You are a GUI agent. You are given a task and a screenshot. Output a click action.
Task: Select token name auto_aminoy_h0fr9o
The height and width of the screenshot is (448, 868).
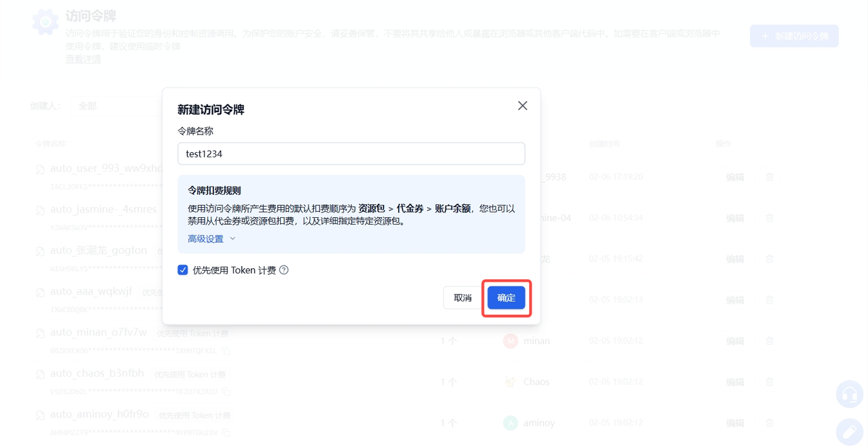click(x=100, y=414)
